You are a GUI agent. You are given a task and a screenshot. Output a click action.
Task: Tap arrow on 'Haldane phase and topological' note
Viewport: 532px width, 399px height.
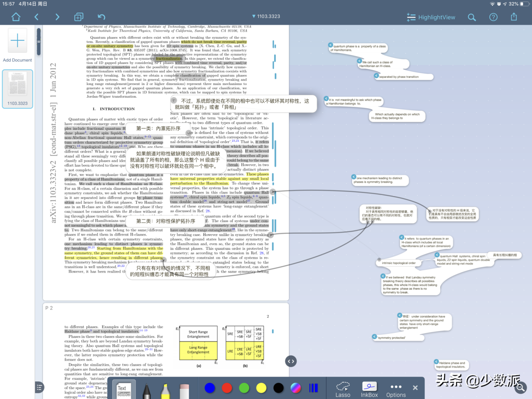[x=437, y=361]
